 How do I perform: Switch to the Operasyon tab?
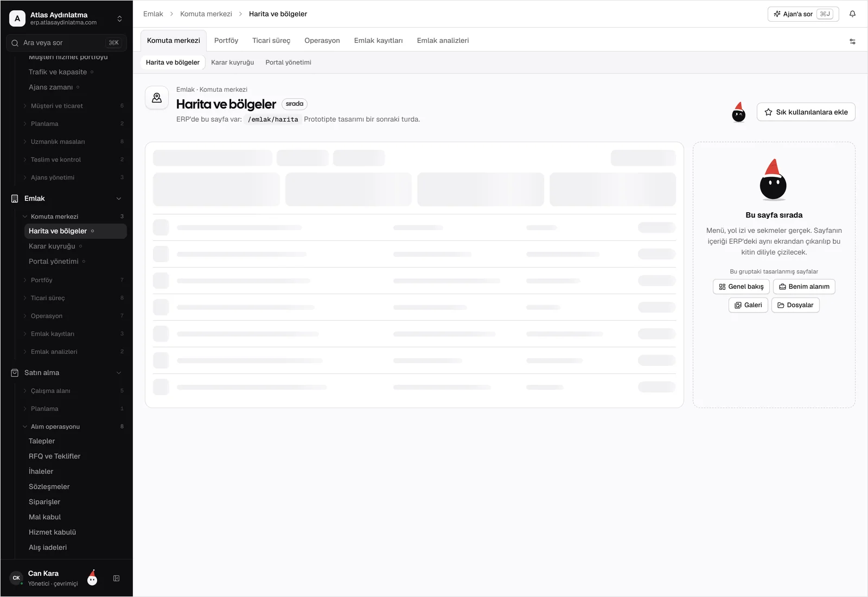tap(322, 41)
